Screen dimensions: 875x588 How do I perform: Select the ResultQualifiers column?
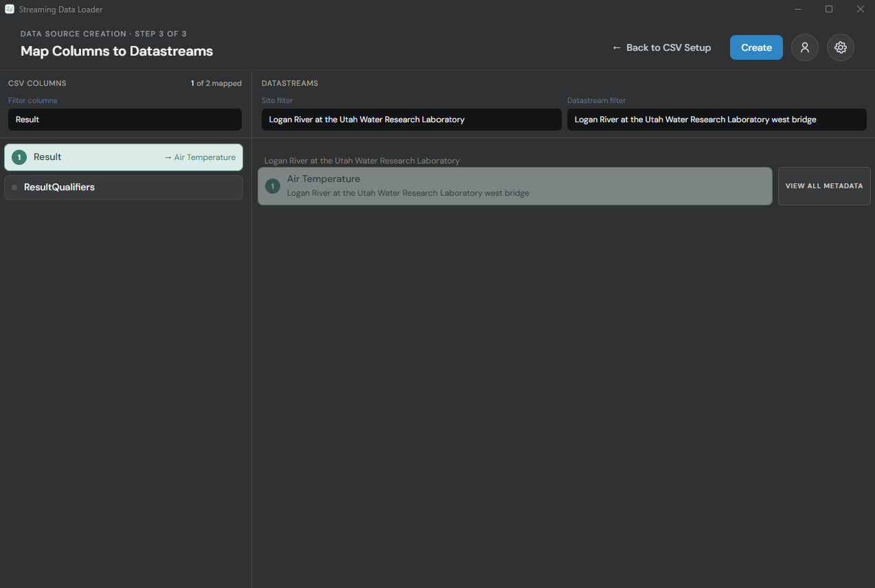pyautogui.click(x=124, y=188)
